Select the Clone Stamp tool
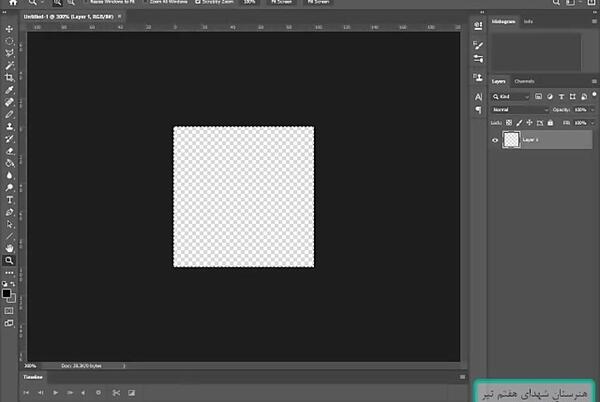The height and width of the screenshot is (402, 600). point(9,127)
